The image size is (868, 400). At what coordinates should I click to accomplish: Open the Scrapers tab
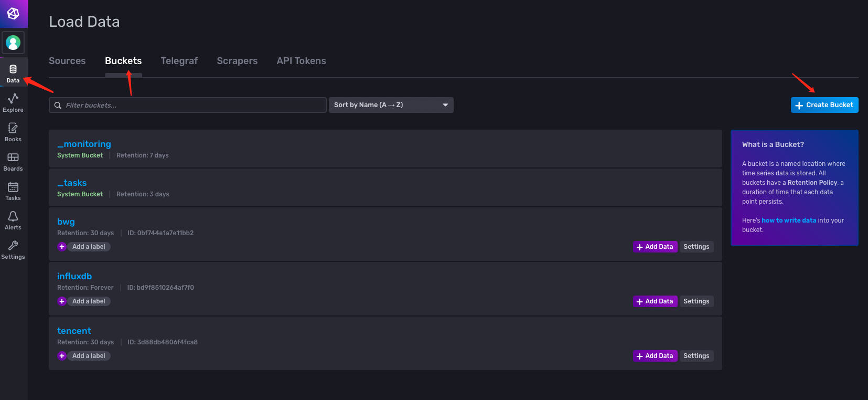coord(237,61)
